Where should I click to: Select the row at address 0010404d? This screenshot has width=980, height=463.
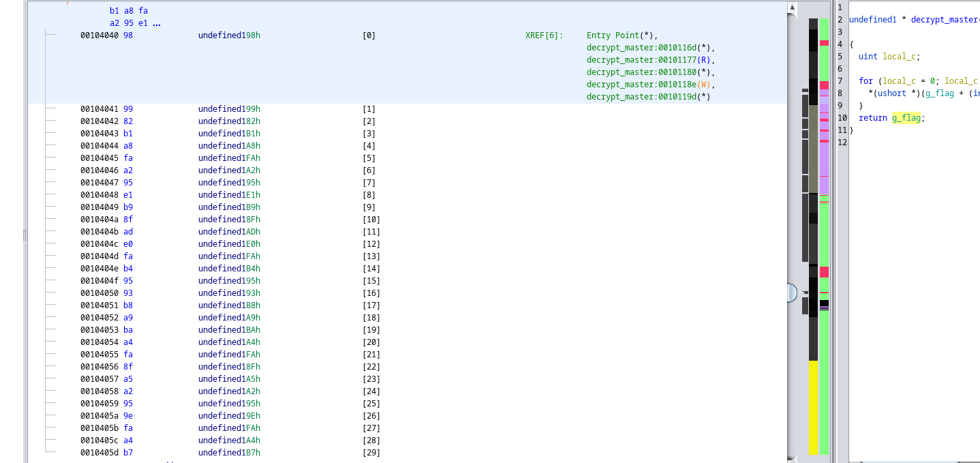click(x=99, y=256)
